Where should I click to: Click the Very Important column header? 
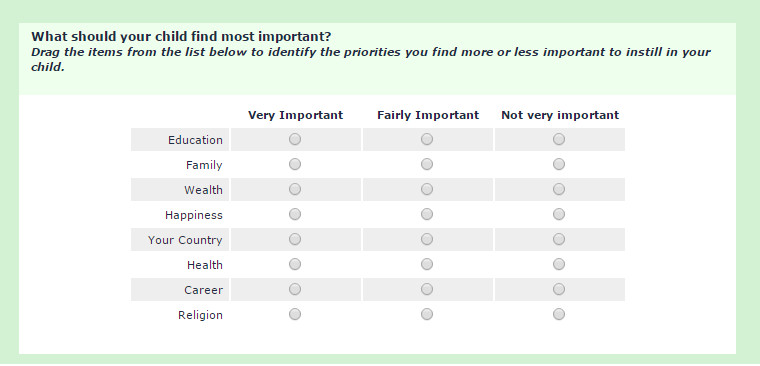click(x=296, y=115)
